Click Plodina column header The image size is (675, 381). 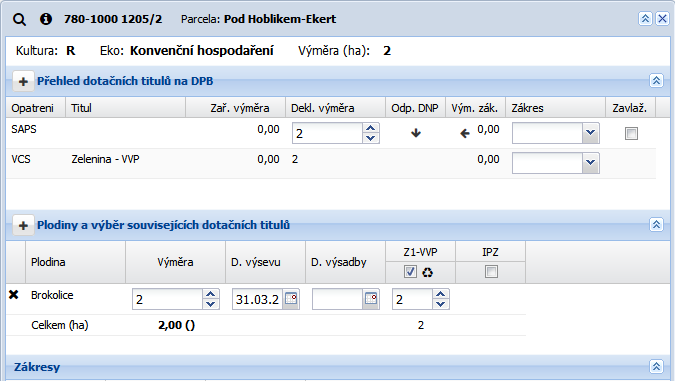pyautogui.click(x=75, y=262)
